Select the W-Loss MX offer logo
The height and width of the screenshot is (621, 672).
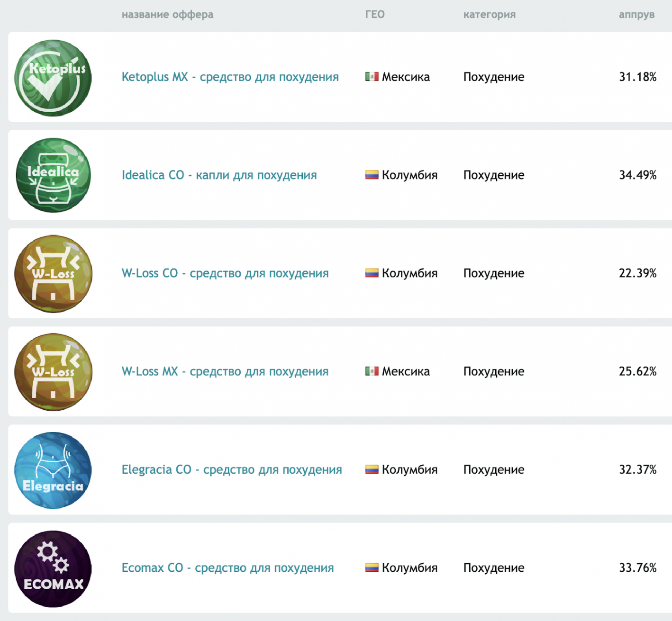[53, 372]
